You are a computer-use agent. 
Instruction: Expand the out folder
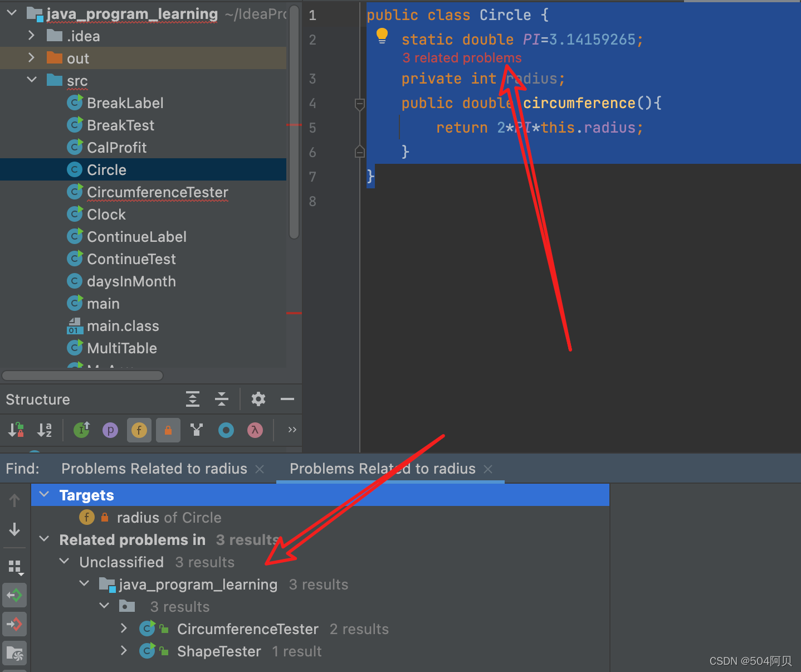click(31, 58)
